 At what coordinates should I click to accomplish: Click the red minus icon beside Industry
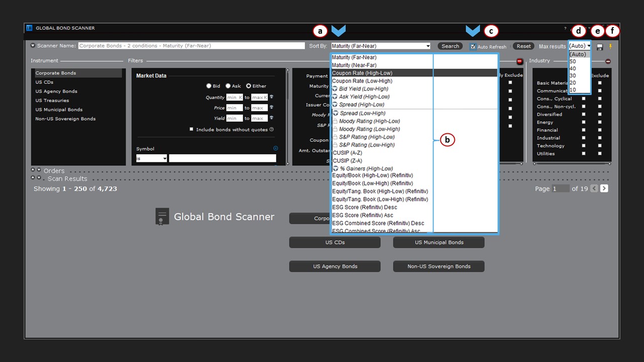(x=608, y=61)
